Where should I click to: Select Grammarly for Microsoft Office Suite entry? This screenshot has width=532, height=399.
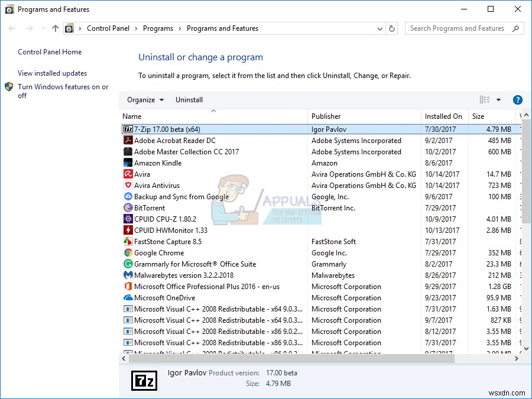tap(194, 264)
